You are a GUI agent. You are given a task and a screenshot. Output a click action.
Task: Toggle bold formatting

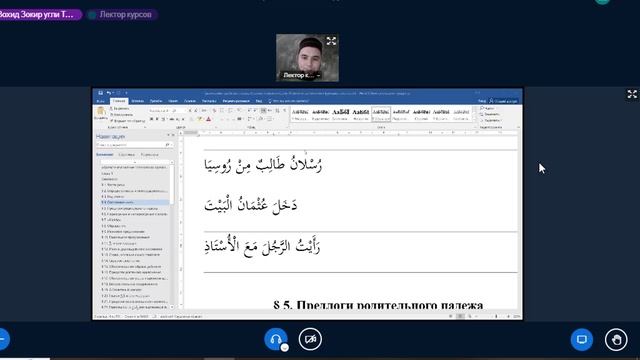152,119
